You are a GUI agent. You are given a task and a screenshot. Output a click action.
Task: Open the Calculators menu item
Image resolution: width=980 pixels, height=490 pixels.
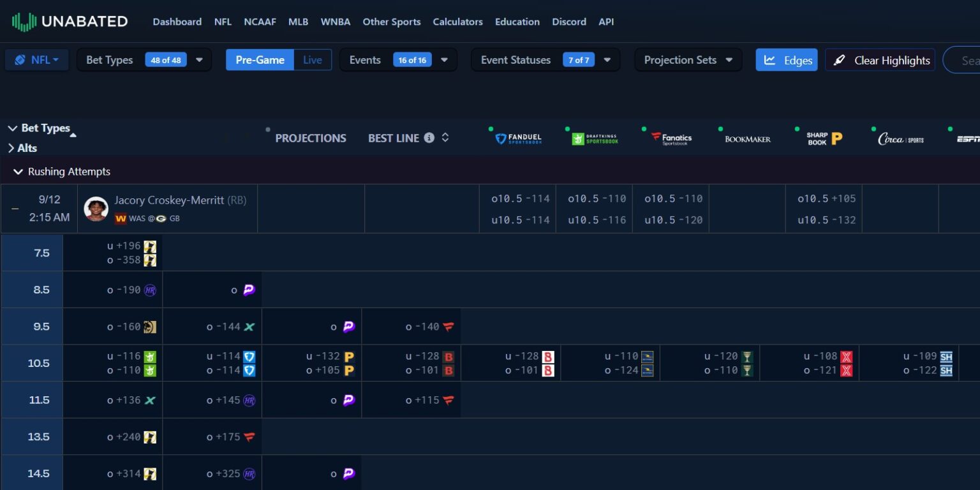click(x=457, y=22)
